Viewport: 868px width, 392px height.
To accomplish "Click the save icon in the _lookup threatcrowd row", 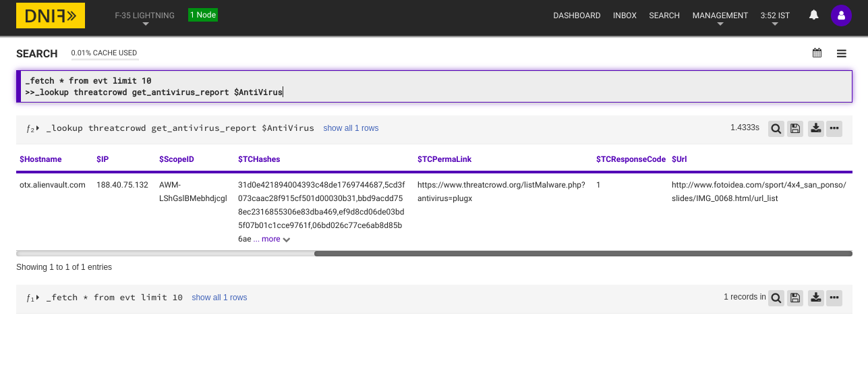I will click(796, 129).
